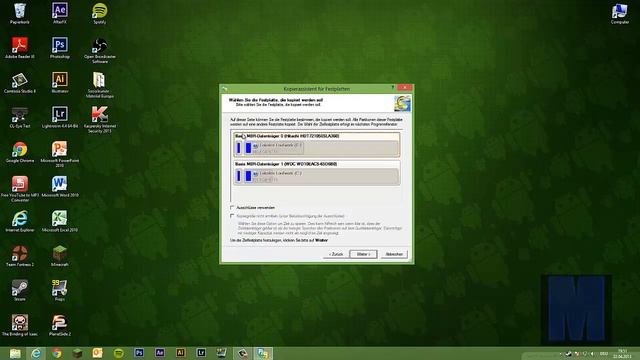Open the Steam desktop icon
Image resolution: width=640 pixels, height=360 pixels.
(x=20, y=291)
